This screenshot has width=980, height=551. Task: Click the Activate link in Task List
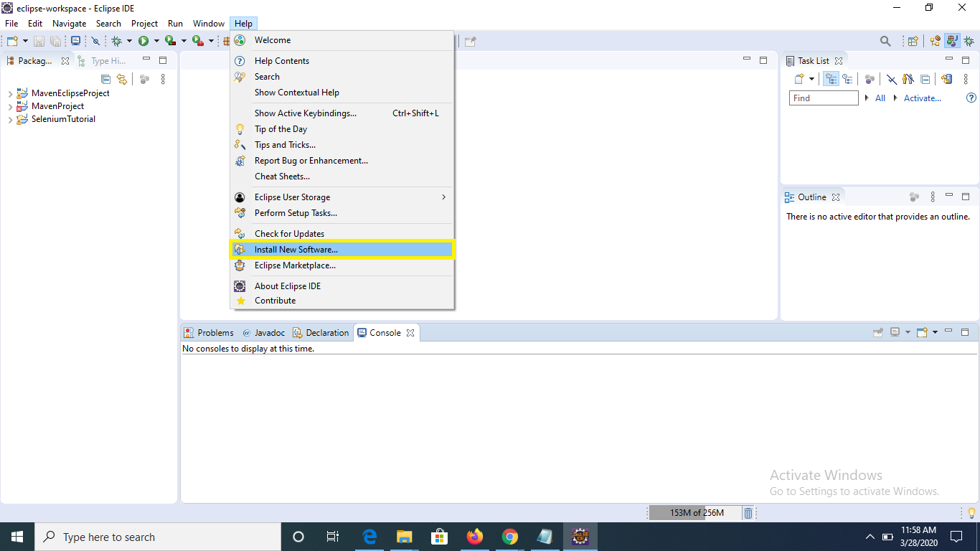[922, 98]
